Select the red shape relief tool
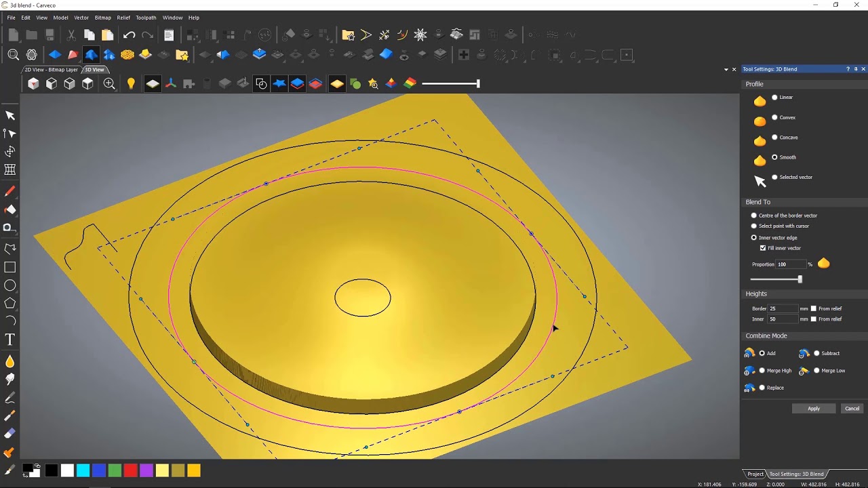Viewport: 868px width, 488px height. 73,55
